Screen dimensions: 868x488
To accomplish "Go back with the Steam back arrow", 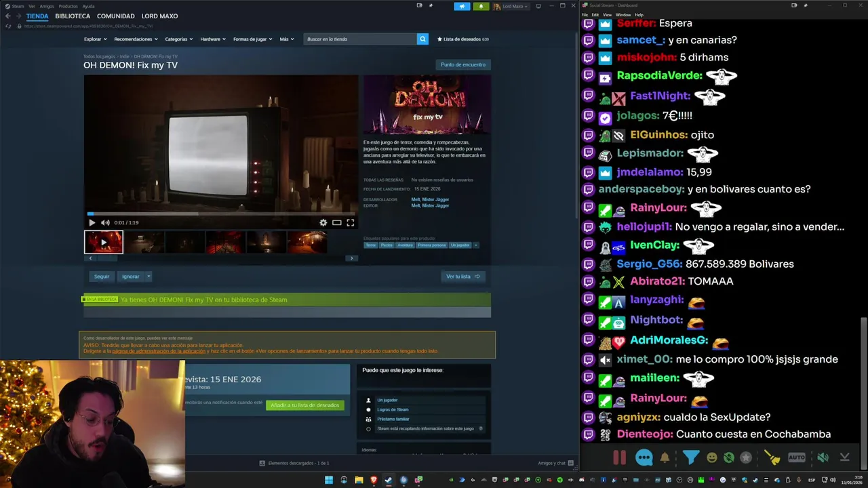I will click(8, 16).
